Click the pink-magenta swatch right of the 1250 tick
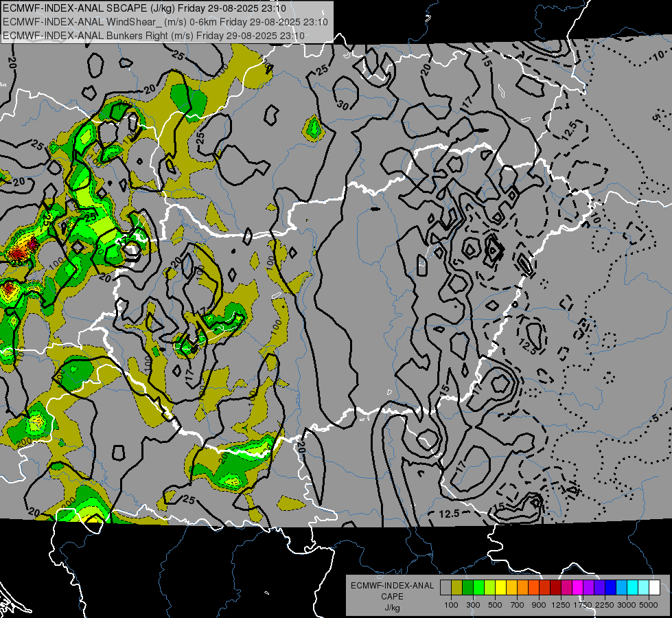The width and height of the screenshot is (672, 618). point(566,588)
